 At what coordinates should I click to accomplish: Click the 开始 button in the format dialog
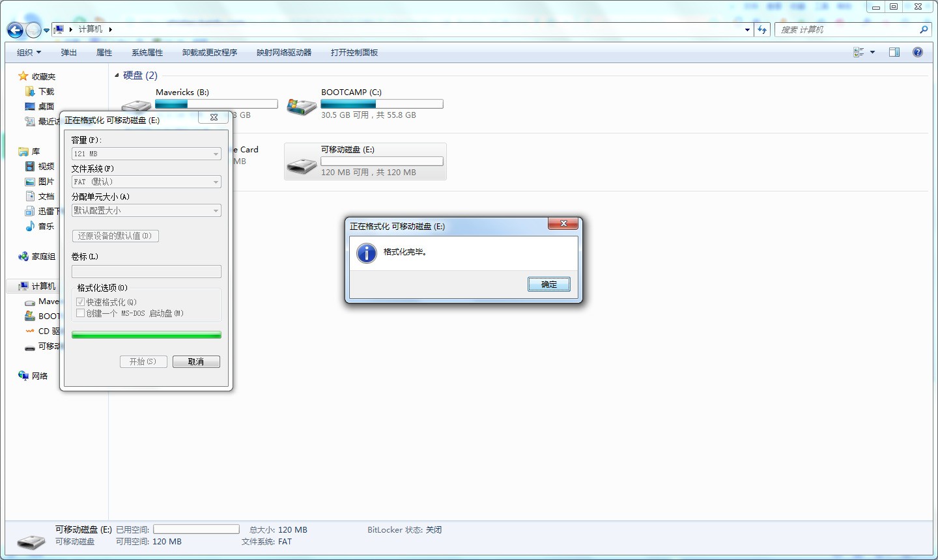pyautogui.click(x=143, y=361)
